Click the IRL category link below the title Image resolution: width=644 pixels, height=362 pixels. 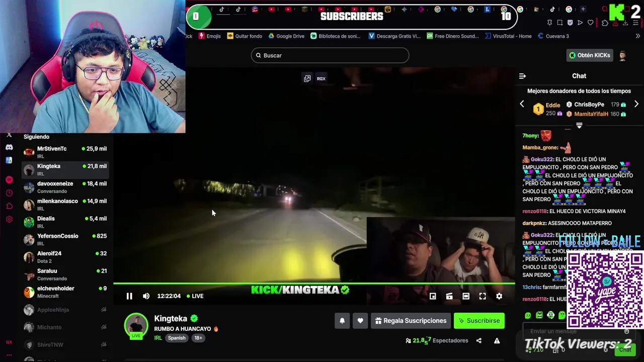pyautogui.click(x=158, y=338)
